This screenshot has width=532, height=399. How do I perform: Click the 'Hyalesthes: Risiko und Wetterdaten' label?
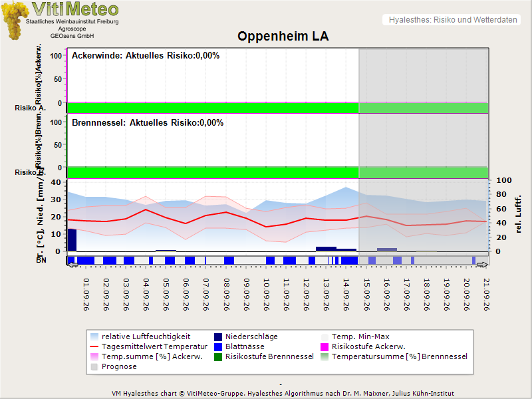453,20
